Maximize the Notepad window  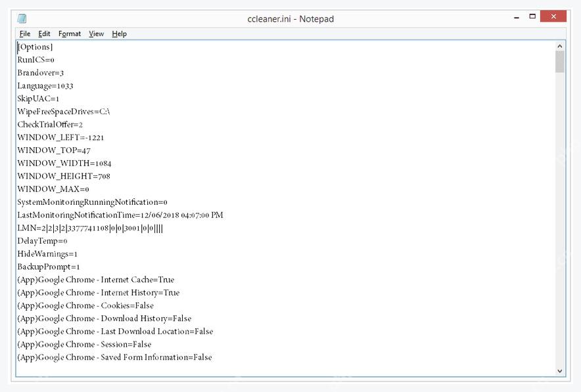tap(532, 16)
